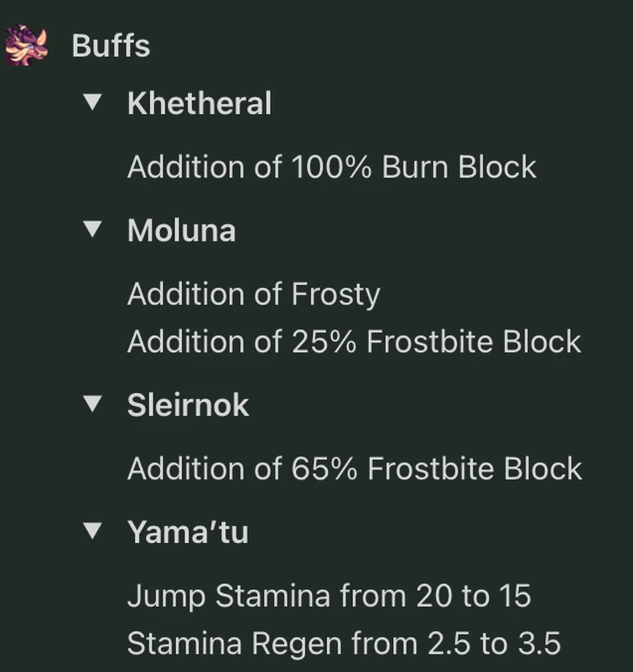Screen dimensions: 633x672
Task: Click the Stamina Regen from 2.5 to 3.5 entry
Action: (x=344, y=642)
